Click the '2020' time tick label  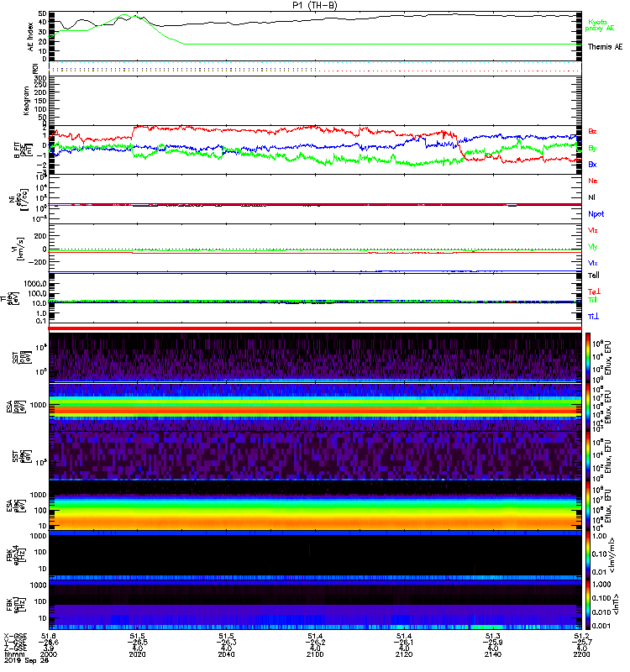pyautogui.click(x=137, y=654)
